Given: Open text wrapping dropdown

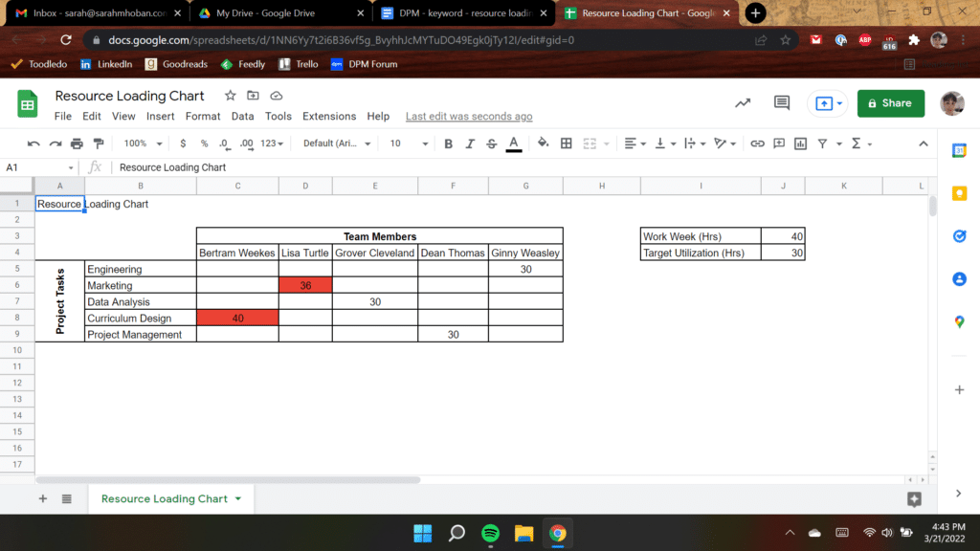Looking at the screenshot, I should point(695,143).
